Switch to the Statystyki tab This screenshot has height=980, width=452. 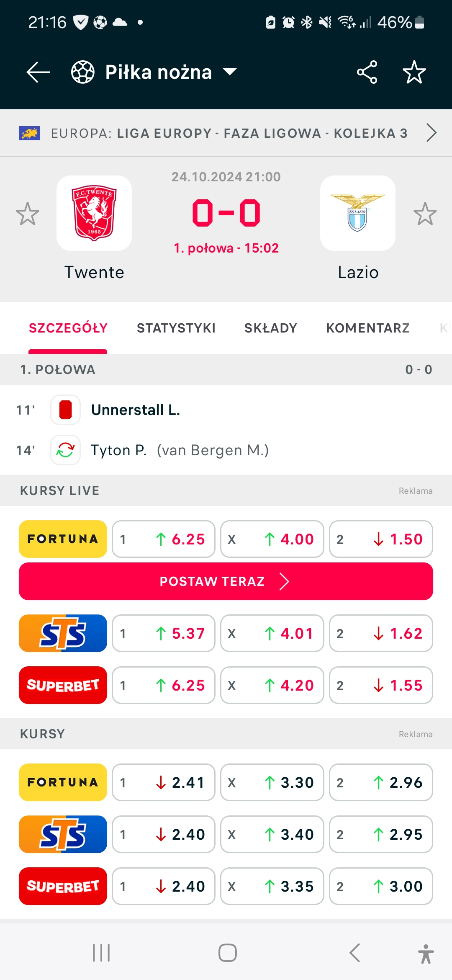(176, 328)
